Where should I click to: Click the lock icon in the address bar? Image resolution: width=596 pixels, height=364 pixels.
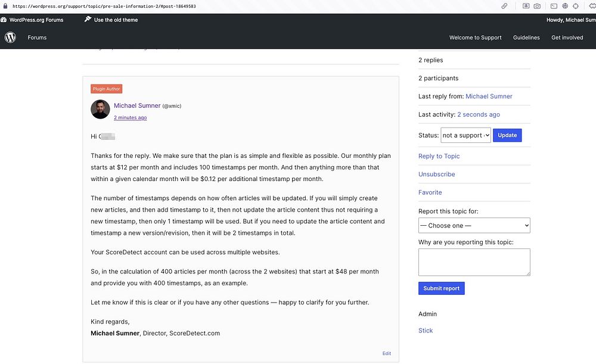click(x=5, y=6)
